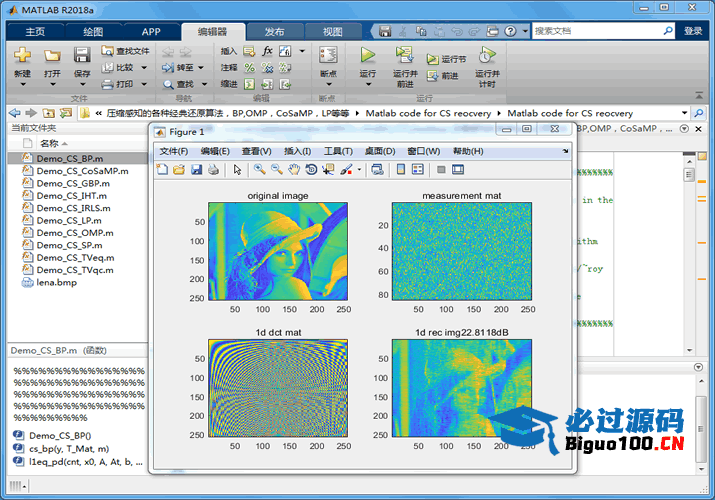This screenshot has height=500, width=715.
Task: Open the New (新建) dropdown arrow
Action: click(x=22, y=85)
